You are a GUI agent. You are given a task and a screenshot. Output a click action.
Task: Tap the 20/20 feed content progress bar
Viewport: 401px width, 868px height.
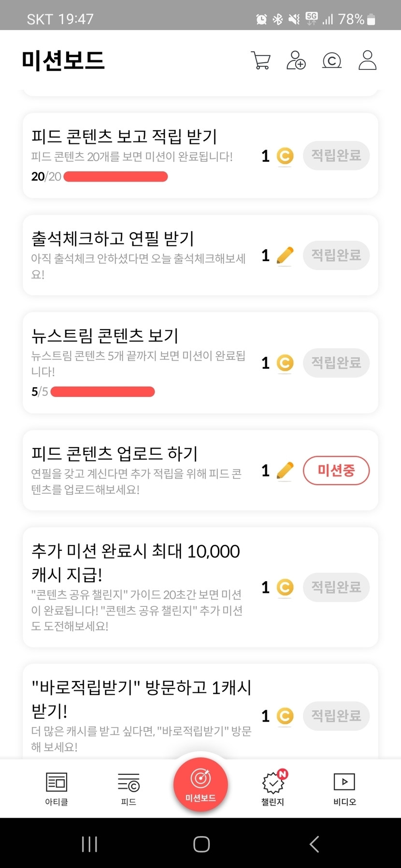pyautogui.click(x=115, y=177)
